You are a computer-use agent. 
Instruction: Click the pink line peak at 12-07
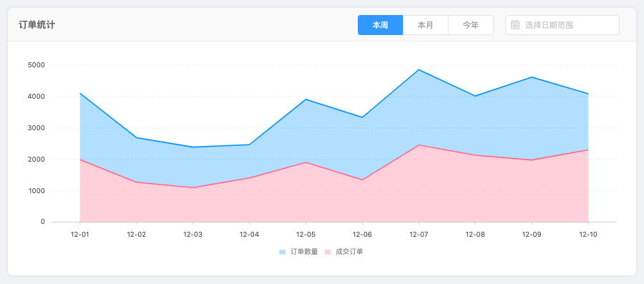click(419, 145)
